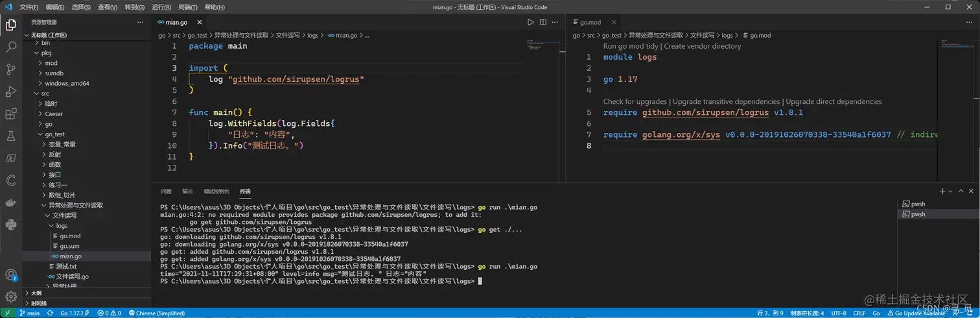980x318 pixels.
Task: Open the Extensions view
Action: tap(11, 114)
